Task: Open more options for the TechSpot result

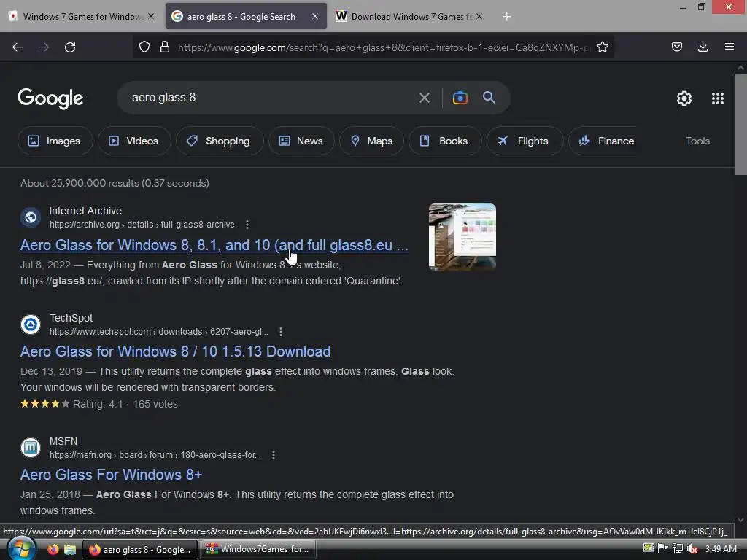Action: coord(281,332)
